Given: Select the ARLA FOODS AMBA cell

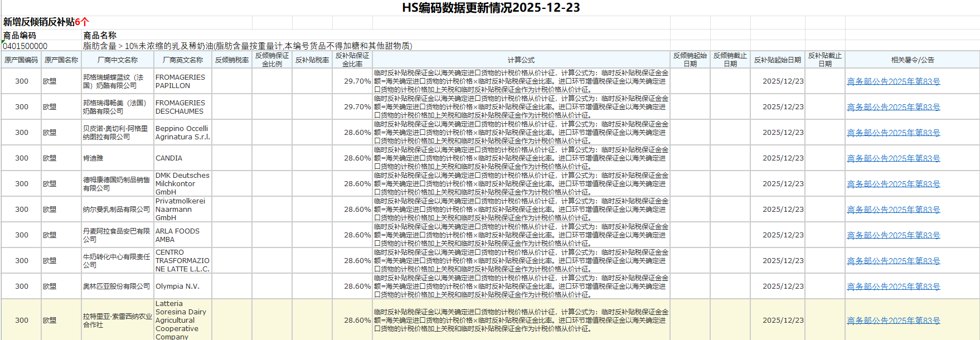Looking at the screenshot, I should pos(183,235).
